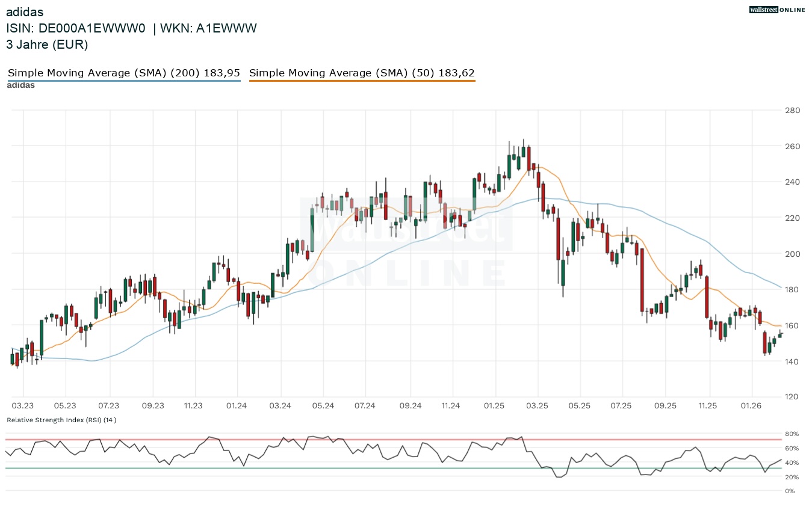Select the small adidas series label below legend
This screenshot has height=507, width=812.
click(x=20, y=85)
